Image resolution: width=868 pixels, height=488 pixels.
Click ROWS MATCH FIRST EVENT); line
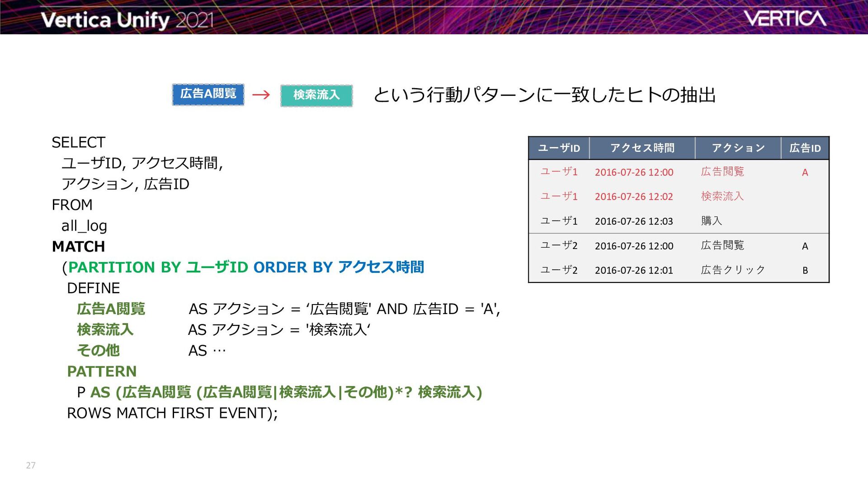click(172, 413)
